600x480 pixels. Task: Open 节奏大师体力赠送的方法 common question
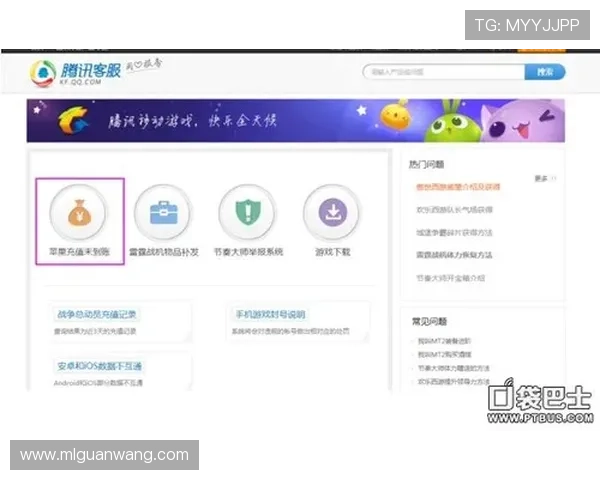point(453,368)
